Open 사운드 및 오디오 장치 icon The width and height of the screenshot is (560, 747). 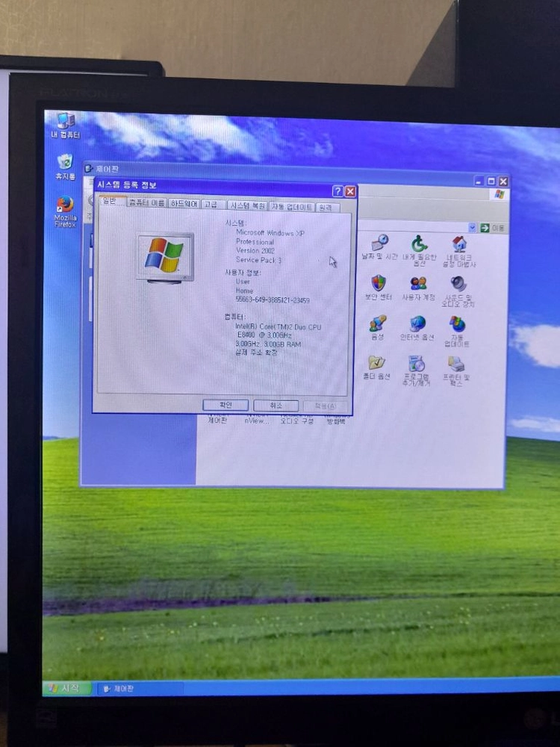458,291
